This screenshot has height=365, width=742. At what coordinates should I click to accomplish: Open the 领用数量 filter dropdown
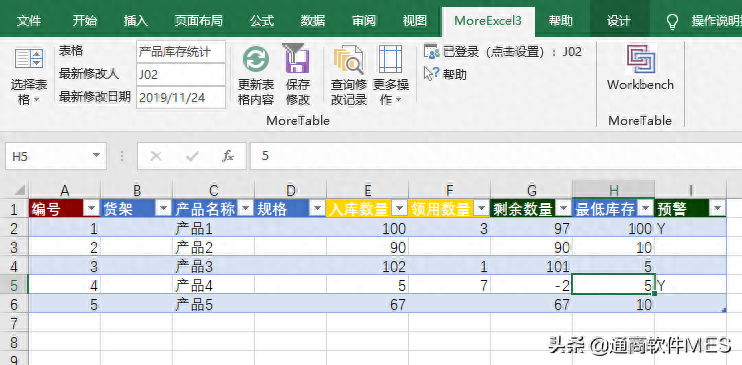[x=481, y=209]
